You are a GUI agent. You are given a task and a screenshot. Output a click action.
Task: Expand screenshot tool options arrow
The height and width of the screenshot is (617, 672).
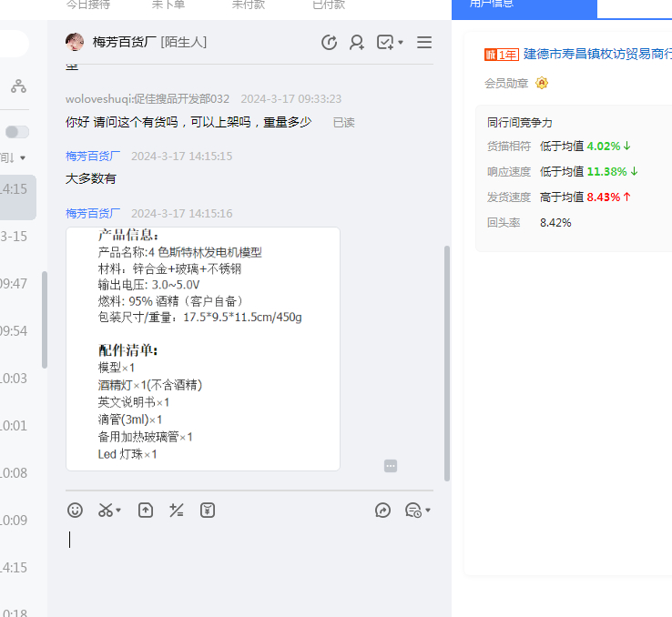tap(118, 510)
